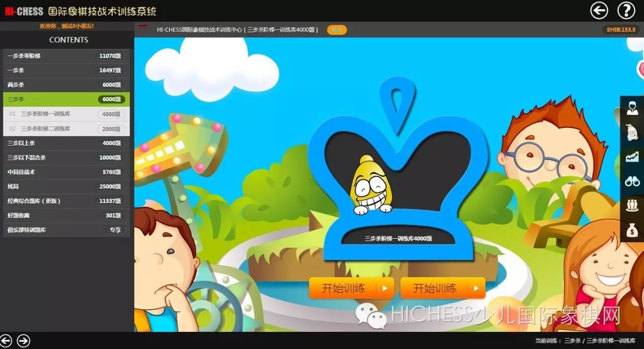The image size is (644, 349).
Task: Expand the 残局 category
Action: pos(66,186)
